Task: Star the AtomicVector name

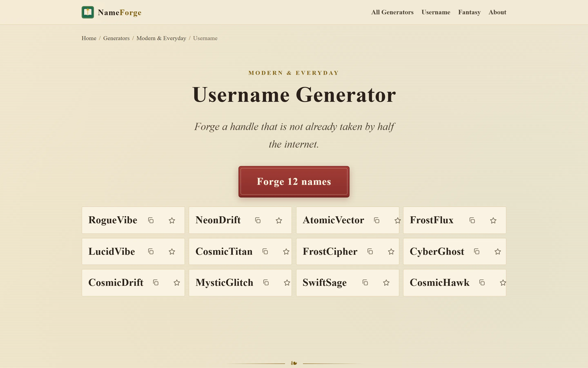Action: coord(398,221)
